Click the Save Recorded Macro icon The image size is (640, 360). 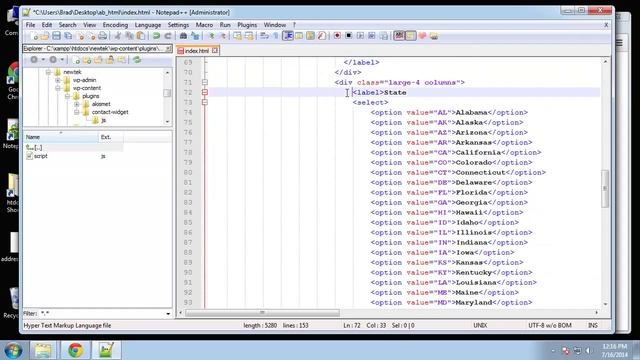click(384, 36)
